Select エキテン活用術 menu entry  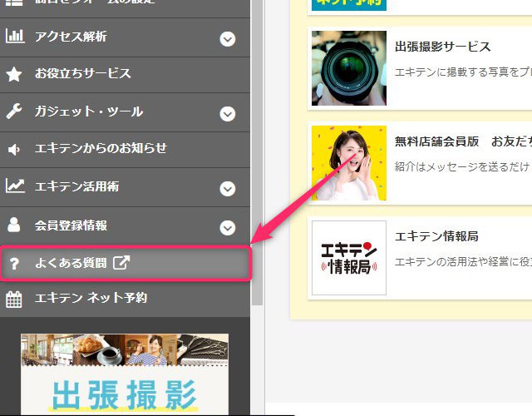(x=125, y=187)
